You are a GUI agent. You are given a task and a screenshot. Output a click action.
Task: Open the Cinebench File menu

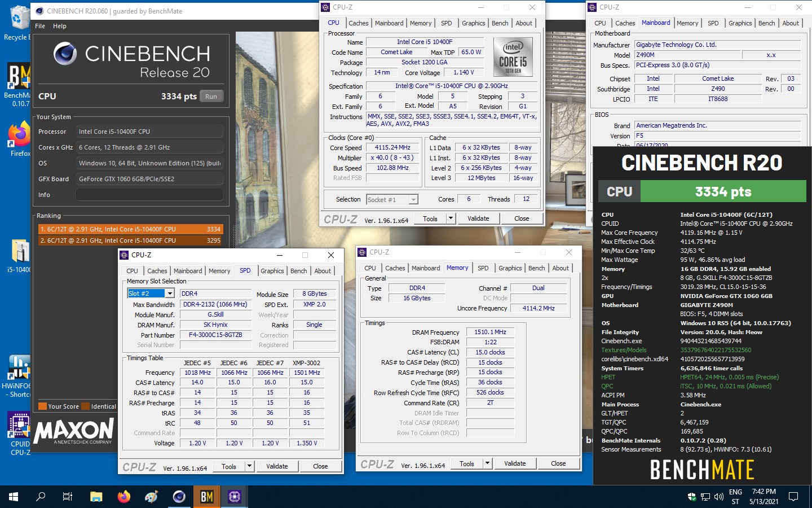click(x=40, y=26)
